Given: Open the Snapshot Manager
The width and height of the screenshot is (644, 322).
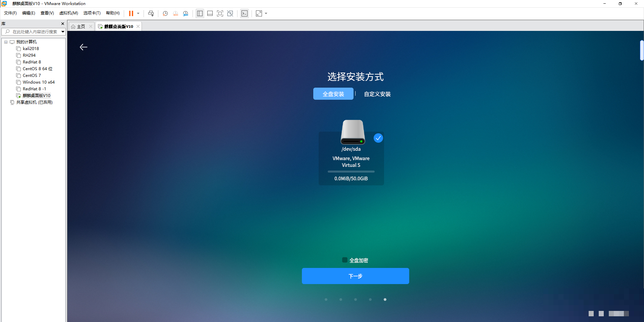Looking at the screenshot, I should pos(185,13).
